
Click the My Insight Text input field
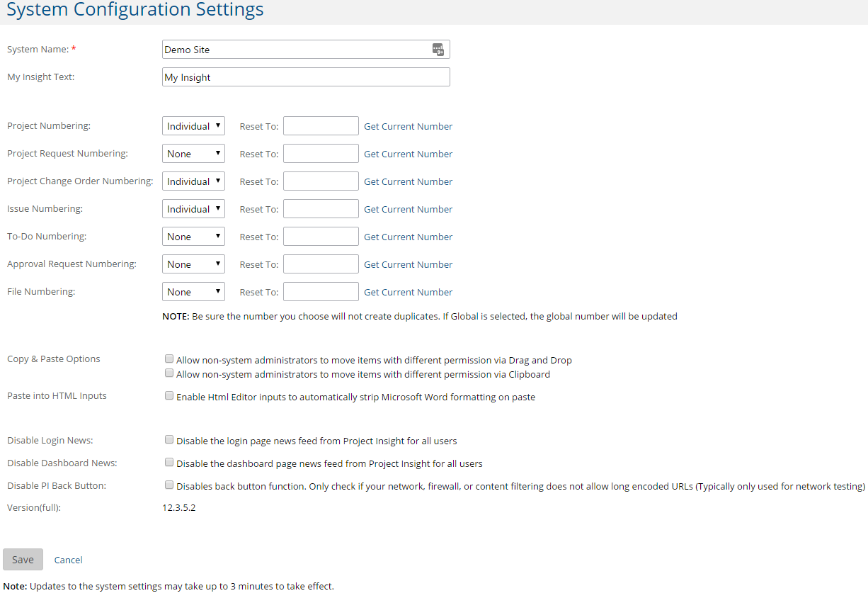306,77
